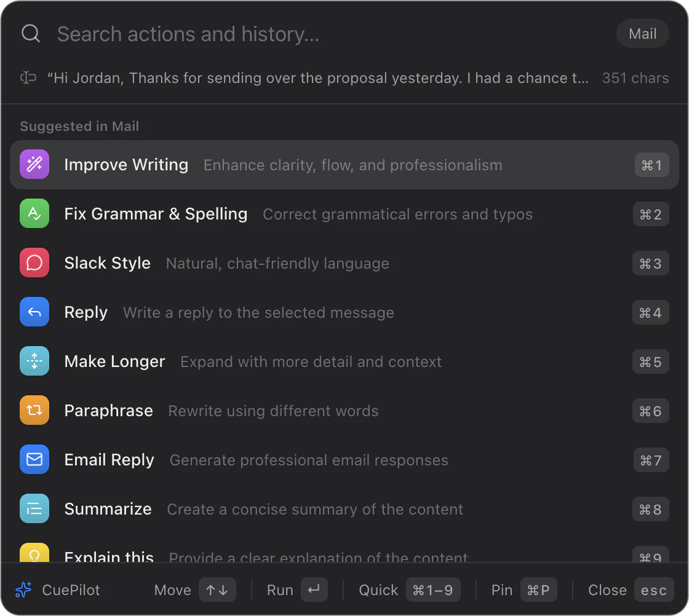Click the Quick ⌘1–9 key hint
Image resolution: width=689 pixels, height=616 pixels.
[x=433, y=590]
